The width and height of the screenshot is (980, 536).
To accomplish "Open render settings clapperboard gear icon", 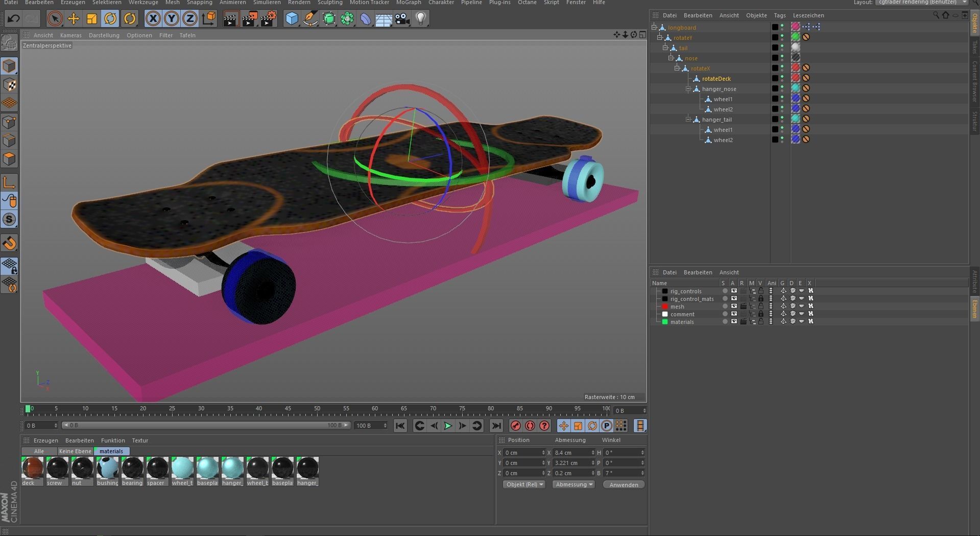I will click(269, 19).
